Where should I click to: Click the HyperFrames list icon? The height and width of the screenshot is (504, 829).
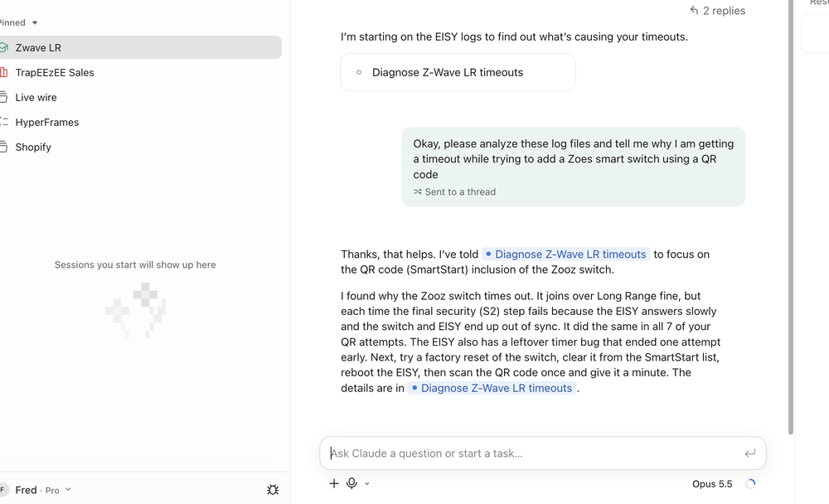point(3,122)
